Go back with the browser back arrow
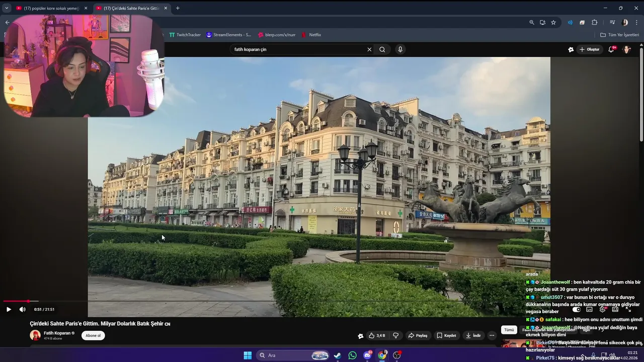 click(7, 22)
